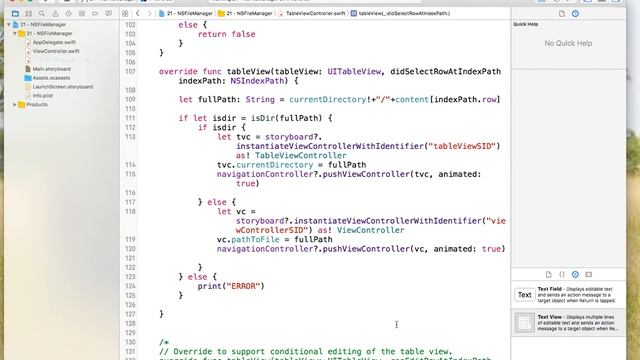Image resolution: width=640 pixels, height=360 pixels.
Task: Open the Report navigator
Action: (x=109, y=13)
